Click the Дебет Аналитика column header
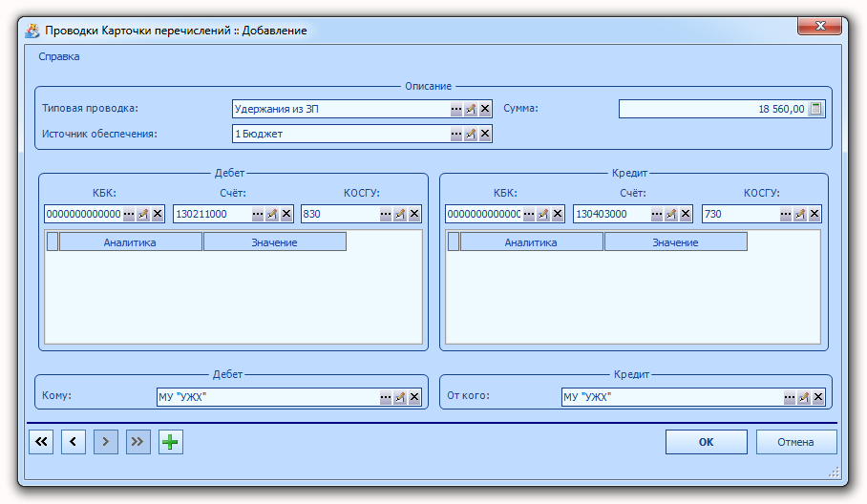This screenshot has height=504, width=867. 130,242
